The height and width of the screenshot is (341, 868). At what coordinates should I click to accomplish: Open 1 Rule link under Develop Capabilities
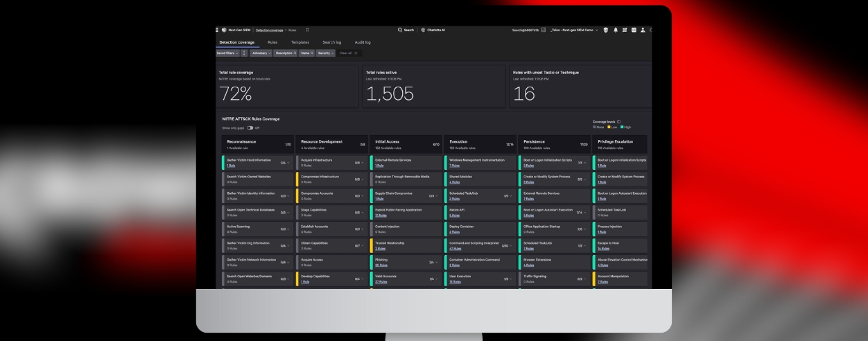coord(305,281)
